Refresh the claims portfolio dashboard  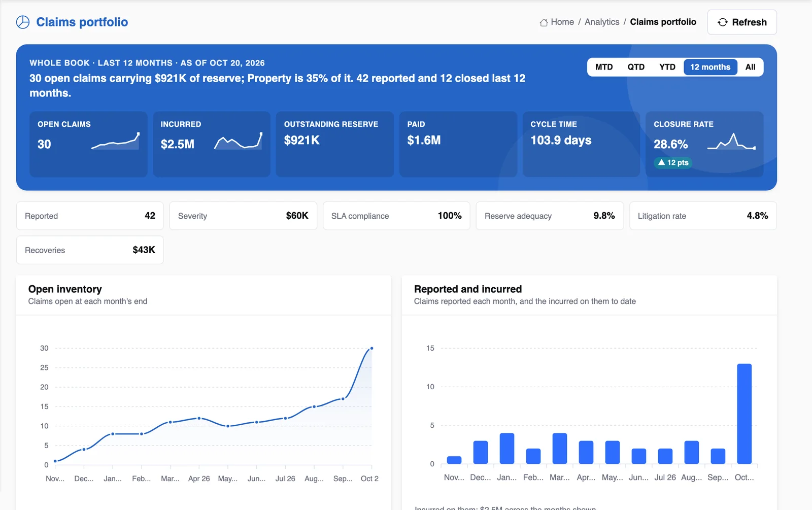(x=742, y=22)
